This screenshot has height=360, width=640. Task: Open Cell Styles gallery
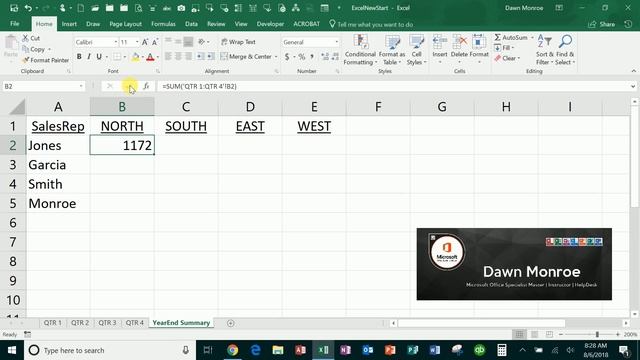(x=416, y=50)
